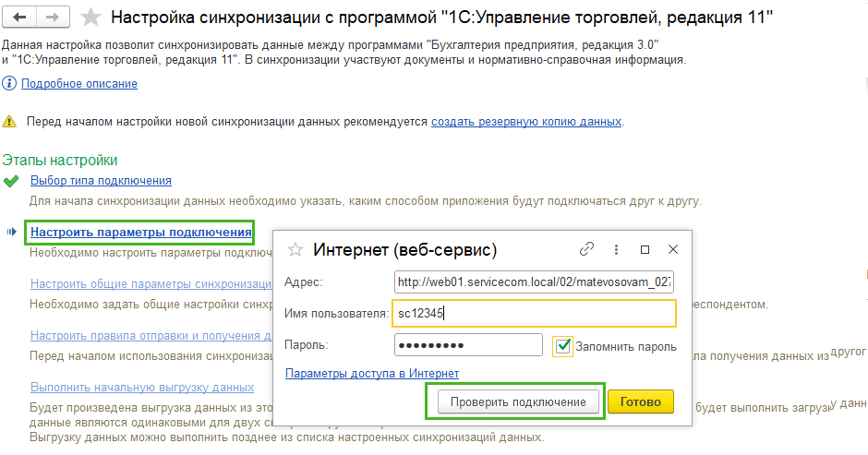Click into the Имя пользователя field
This screenshot has width=868, height=455.
[535, 313]
